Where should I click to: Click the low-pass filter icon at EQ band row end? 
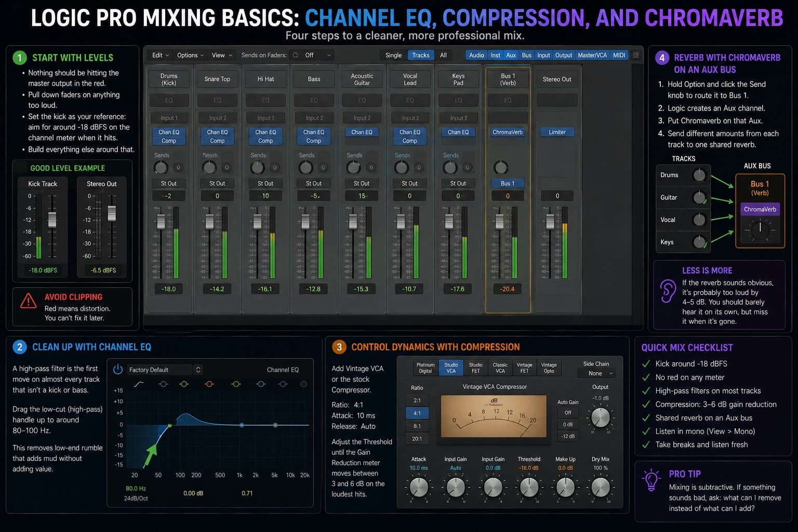pos(304,384)
